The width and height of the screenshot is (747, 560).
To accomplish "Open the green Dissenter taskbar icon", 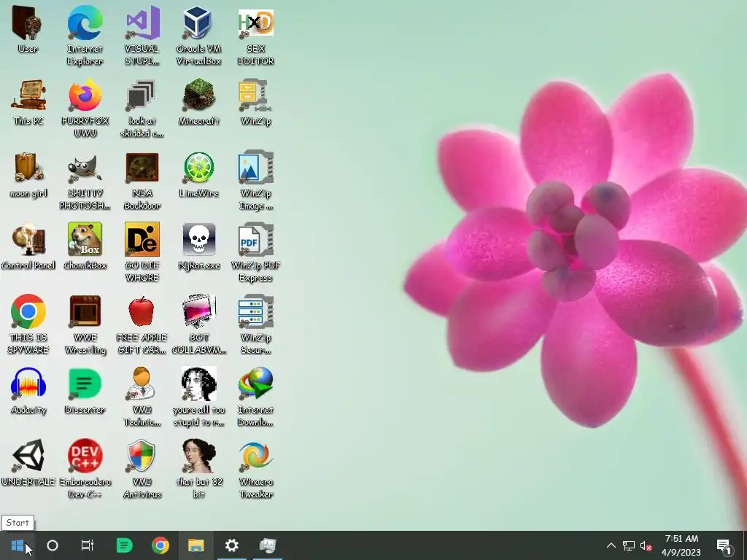I will click(124, 545).
